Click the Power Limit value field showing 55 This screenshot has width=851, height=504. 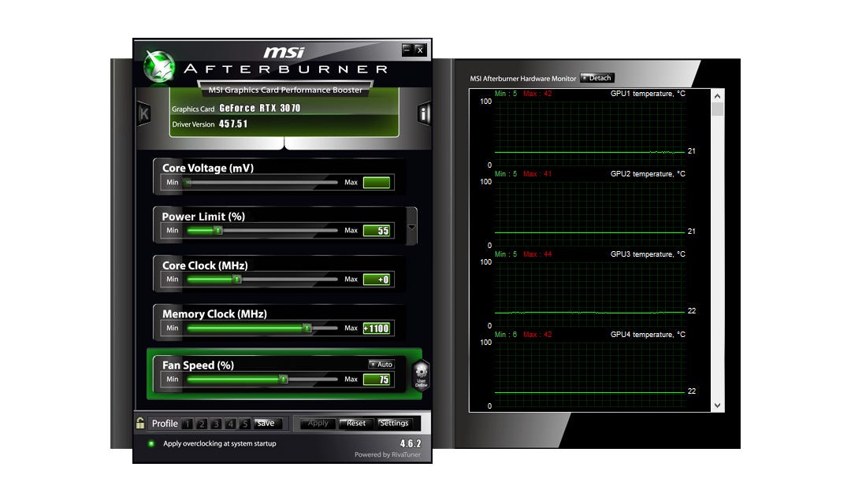click(377, 231)
